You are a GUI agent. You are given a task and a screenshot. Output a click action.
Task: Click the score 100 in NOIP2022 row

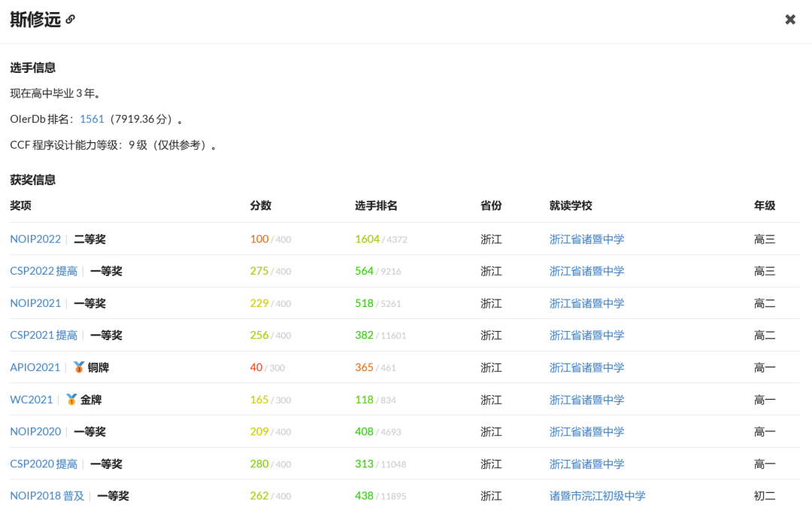tap(259, 239)
